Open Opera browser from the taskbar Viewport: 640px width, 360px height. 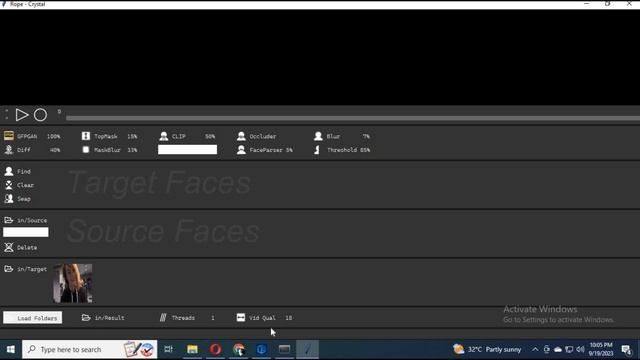[216, 349]
